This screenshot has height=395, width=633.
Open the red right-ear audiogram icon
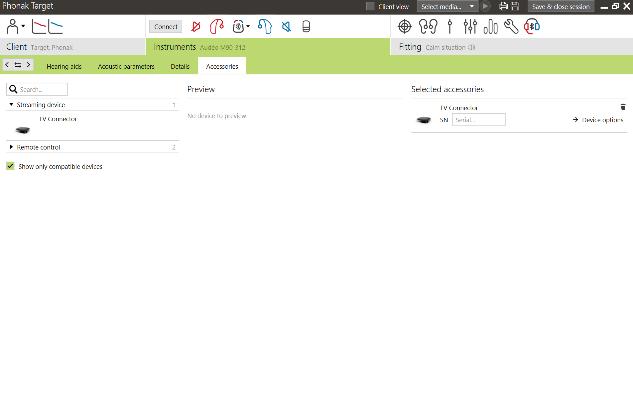click(x=39, y=27)
